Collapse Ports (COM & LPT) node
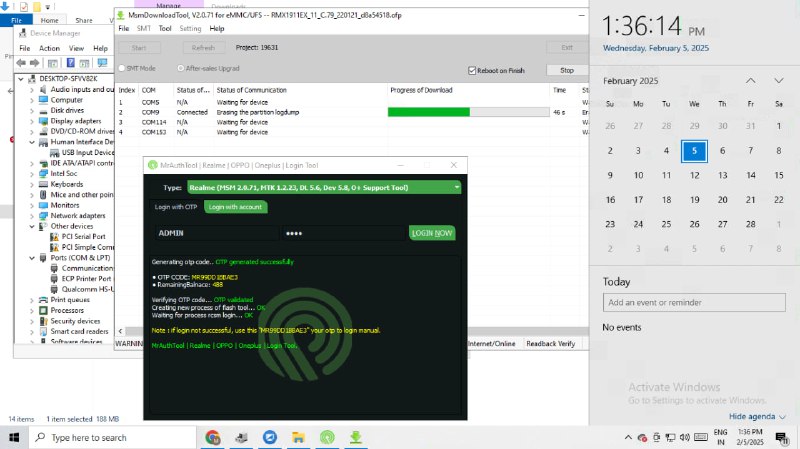The height and width of the screenshot is (449, 800). (x=32, y=258)
